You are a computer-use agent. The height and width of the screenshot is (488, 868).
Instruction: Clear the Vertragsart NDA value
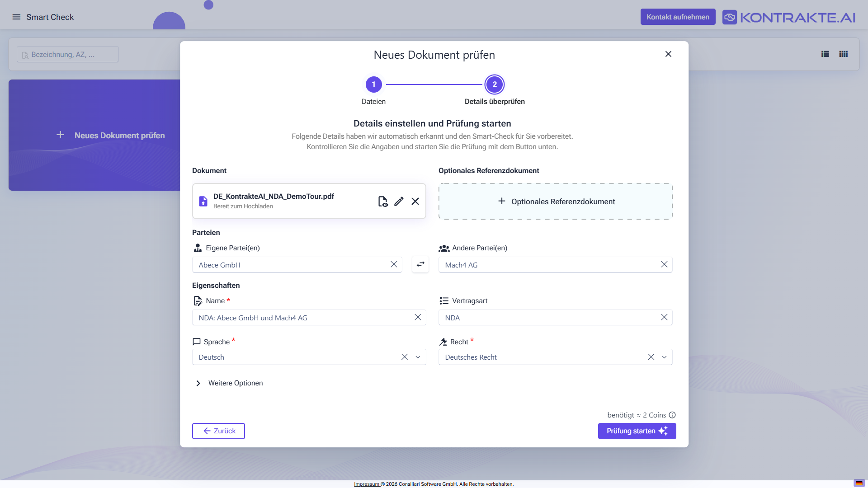(x=664, y=317)
